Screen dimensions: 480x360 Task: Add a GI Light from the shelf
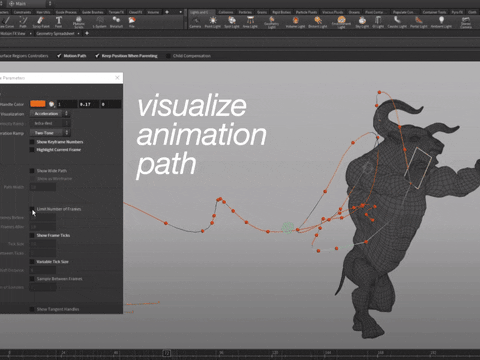(x=378, y=22)
